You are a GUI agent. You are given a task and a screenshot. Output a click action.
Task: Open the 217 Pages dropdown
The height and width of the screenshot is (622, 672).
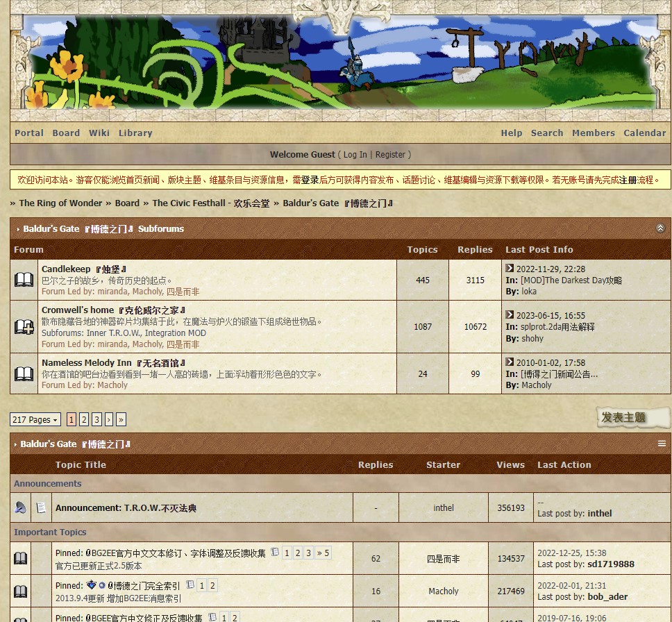click(35, 420)
